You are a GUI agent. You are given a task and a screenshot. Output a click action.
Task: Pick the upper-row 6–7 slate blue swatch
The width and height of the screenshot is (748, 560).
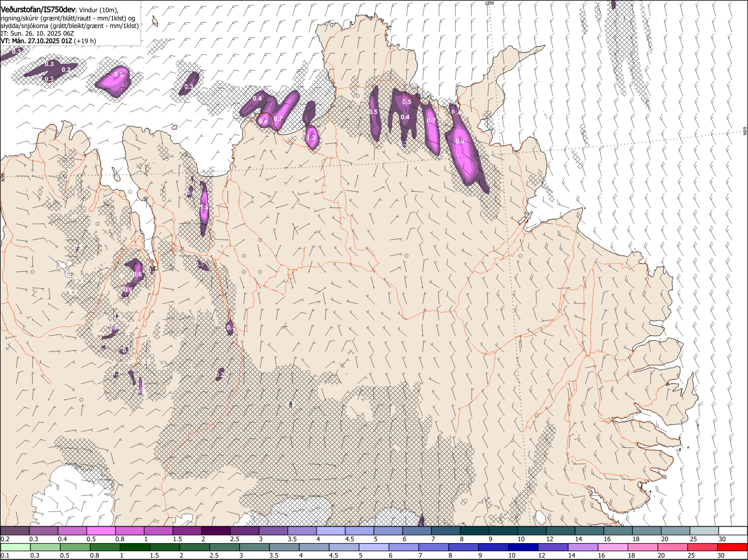coord(417,530)
